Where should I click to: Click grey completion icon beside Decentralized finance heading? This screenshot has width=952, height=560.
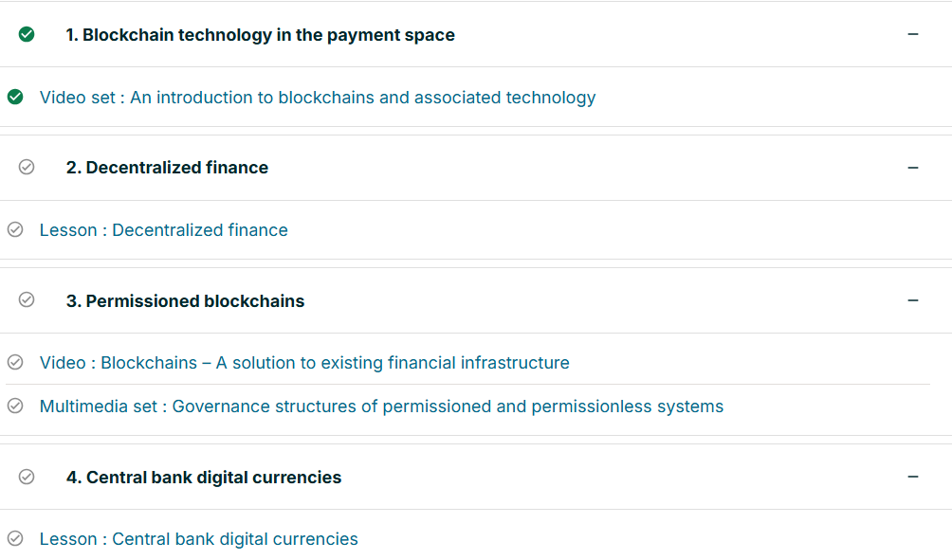tap(27, 167)
